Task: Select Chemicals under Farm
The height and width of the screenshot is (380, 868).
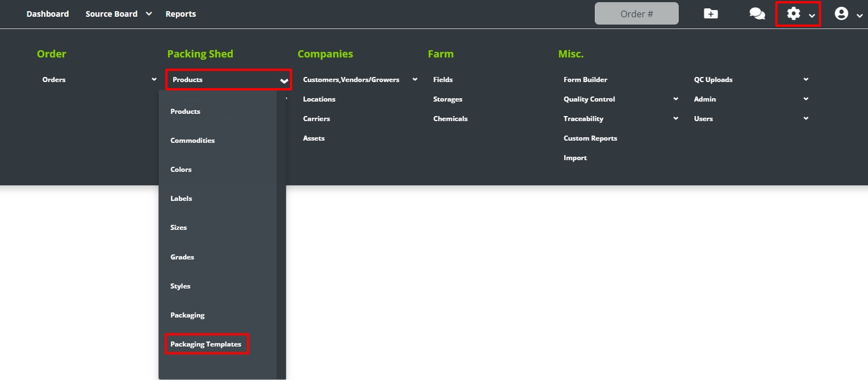Action: pos(450,119)
